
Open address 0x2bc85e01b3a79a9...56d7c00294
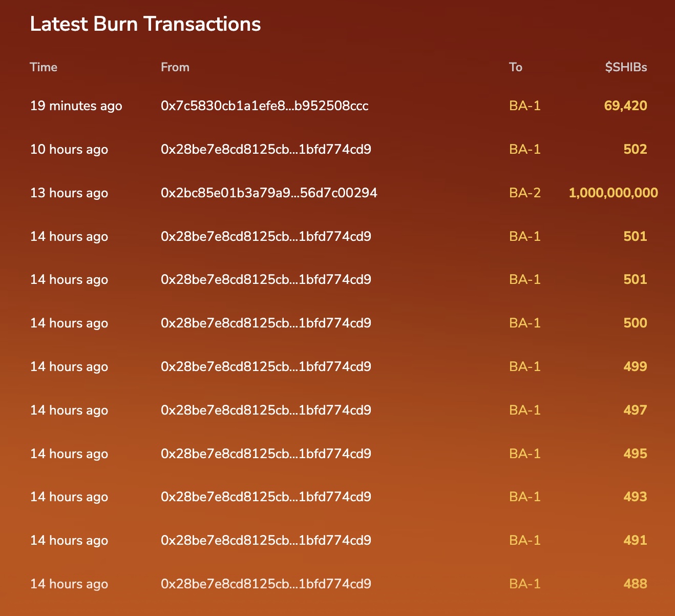click(x=269, y=193)
